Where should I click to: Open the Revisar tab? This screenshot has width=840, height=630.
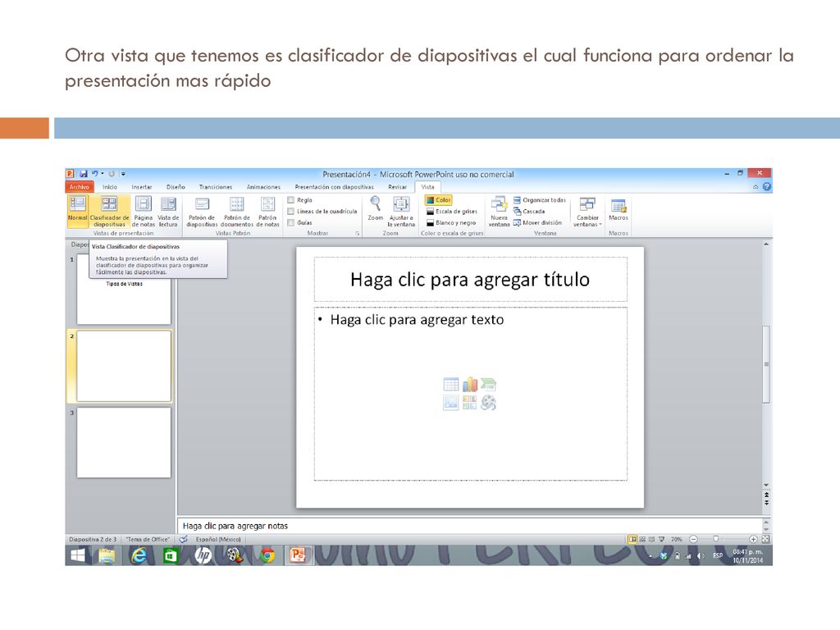[398, 187]
